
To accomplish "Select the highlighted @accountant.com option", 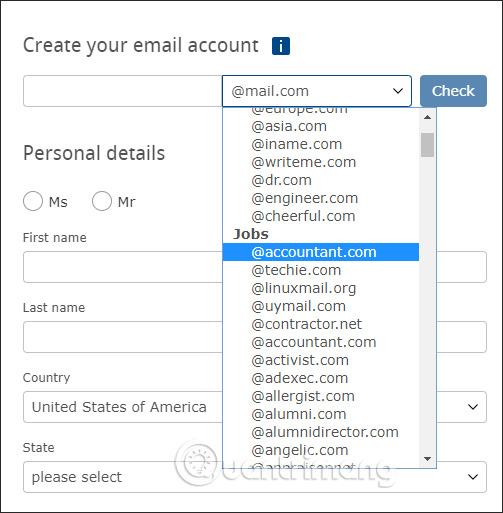I will point(321,252).
